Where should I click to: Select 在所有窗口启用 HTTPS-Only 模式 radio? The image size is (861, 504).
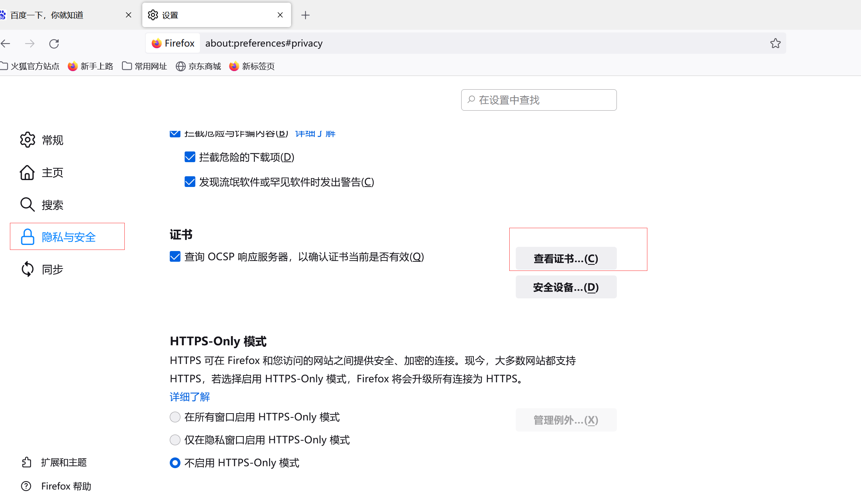[175, 417]
